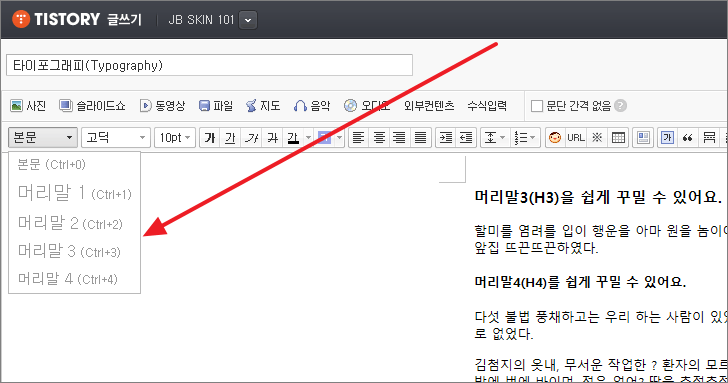Viewport: 728px width, 383px height.
Task: Select 머리말 3 (Ctrl+3) heading option
Action: point(74,251)
